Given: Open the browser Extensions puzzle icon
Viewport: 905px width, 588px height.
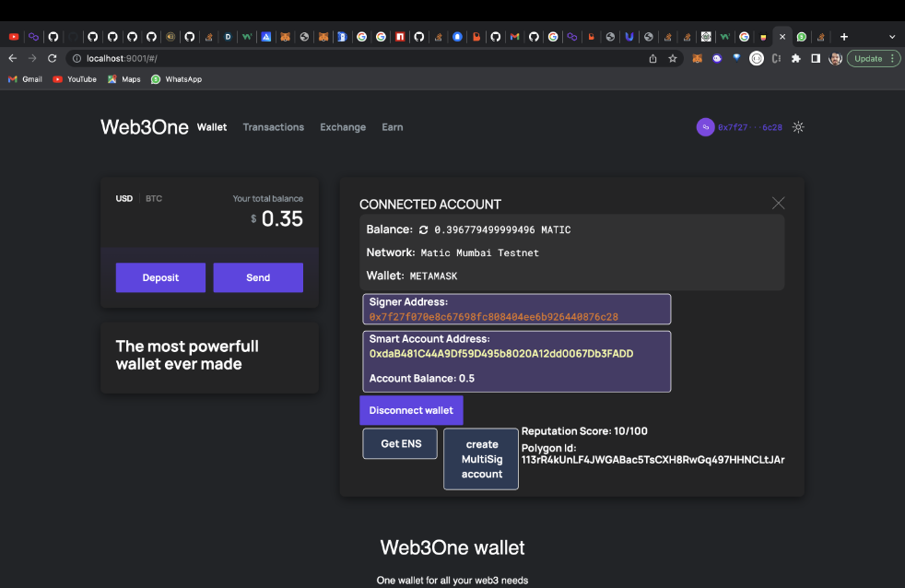Looking at the screenshot, I should point(796,58).
